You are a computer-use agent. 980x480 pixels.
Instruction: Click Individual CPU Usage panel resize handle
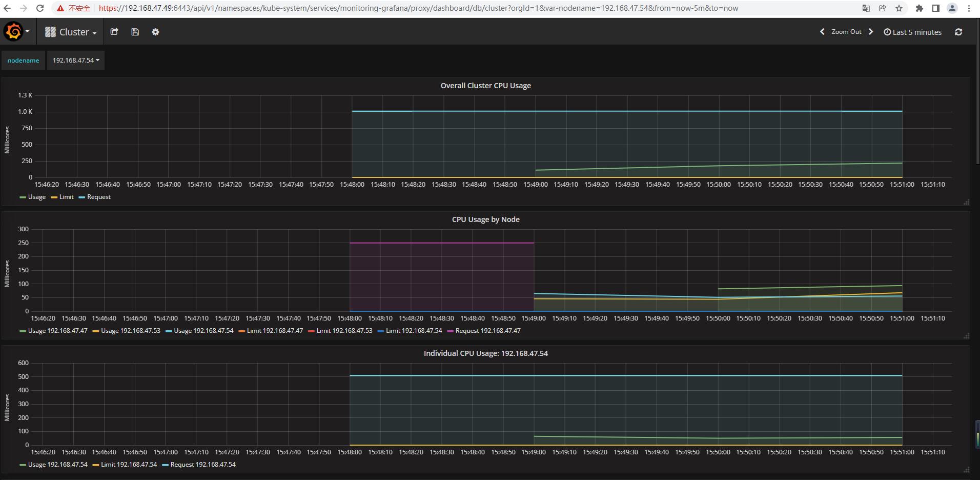coord(967,470)
